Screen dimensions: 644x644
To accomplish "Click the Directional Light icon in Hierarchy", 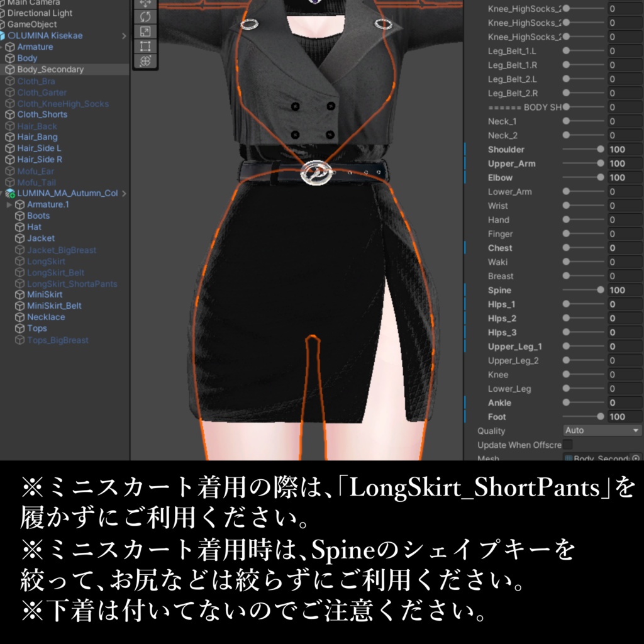I will click(x=5, y=13).
